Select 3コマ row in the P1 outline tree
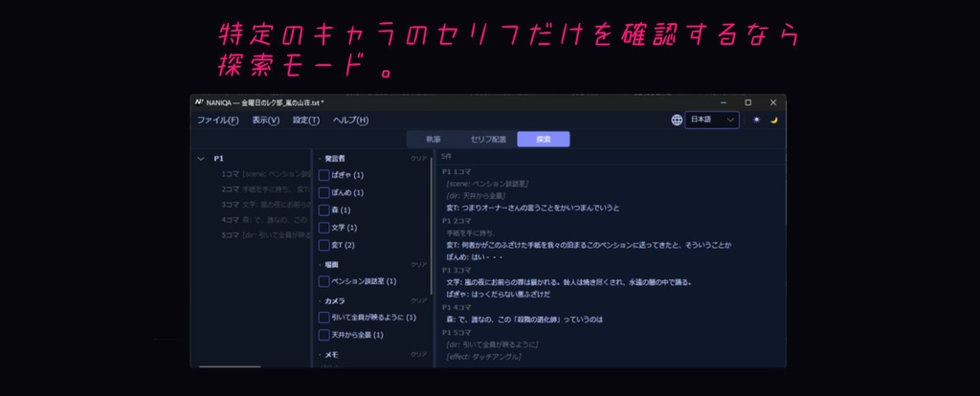The image size is (980, 396). pyautogui.click(x=265, y=205)
